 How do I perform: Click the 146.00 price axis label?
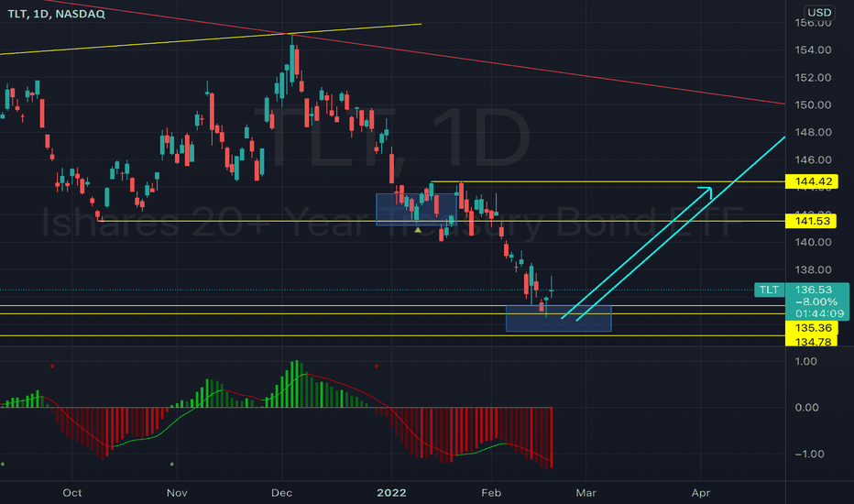click(x=813, y=159)
